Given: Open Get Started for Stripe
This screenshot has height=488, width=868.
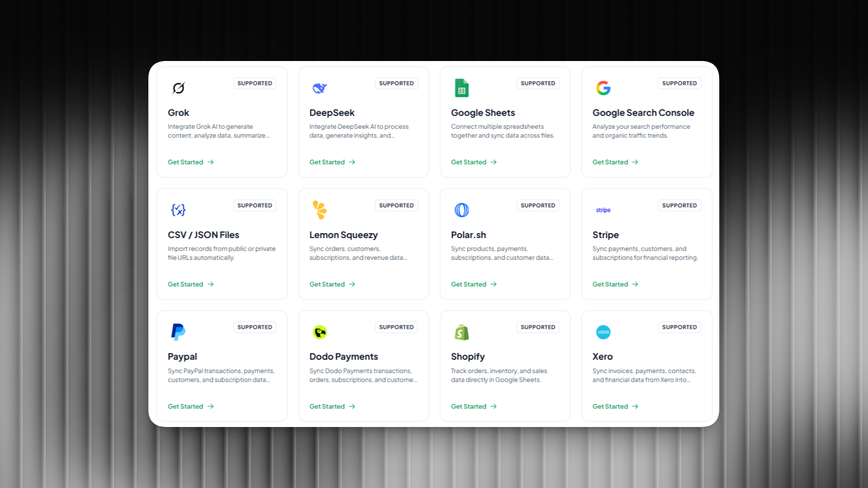Looking at the screenshot, I should pos(615,284).
